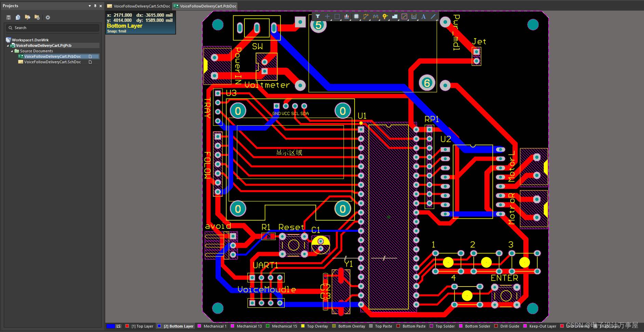Select the Place Dimension tool
The width and height of the screenshot is (644, 332).
(x=414, y=16)
